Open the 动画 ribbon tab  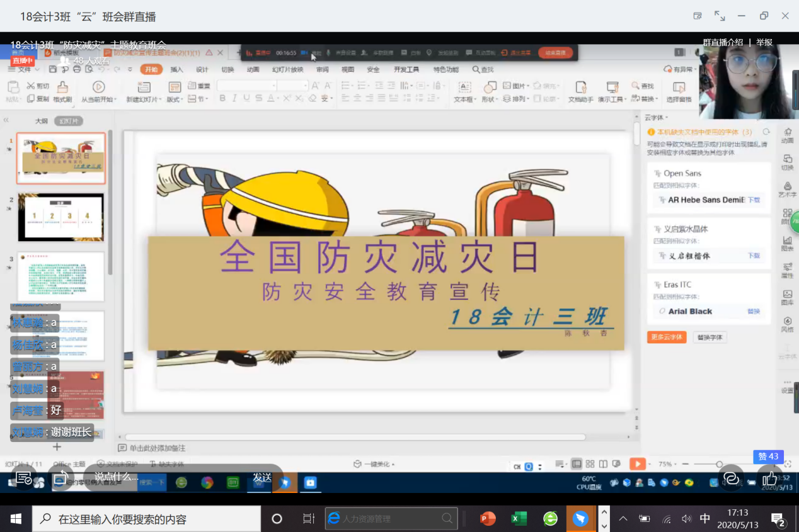(253, 69)
